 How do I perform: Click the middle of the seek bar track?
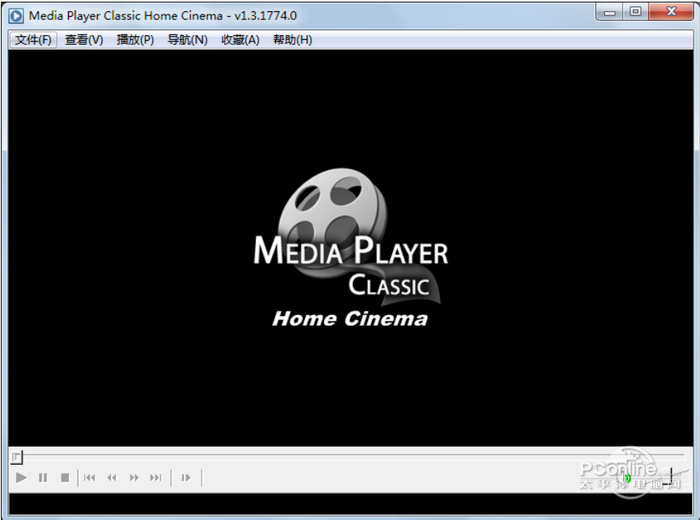click(x=350, y=456)
